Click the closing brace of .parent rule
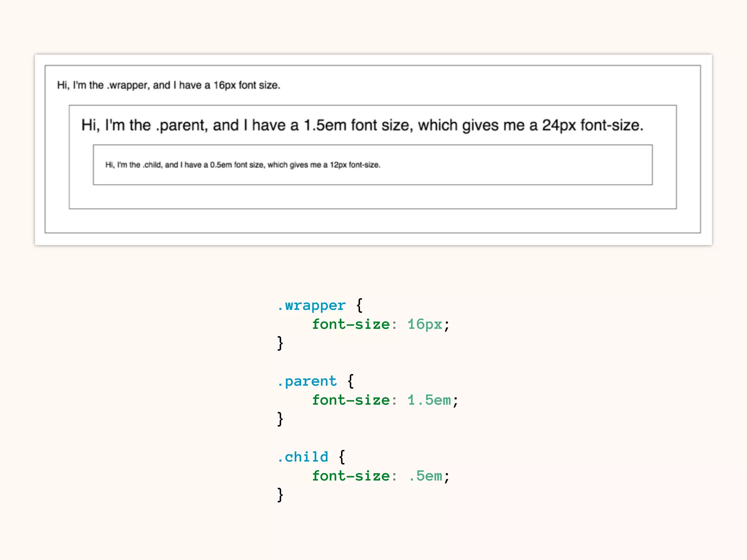This screenshot has width=747, height=560. (x=280, y=419)
